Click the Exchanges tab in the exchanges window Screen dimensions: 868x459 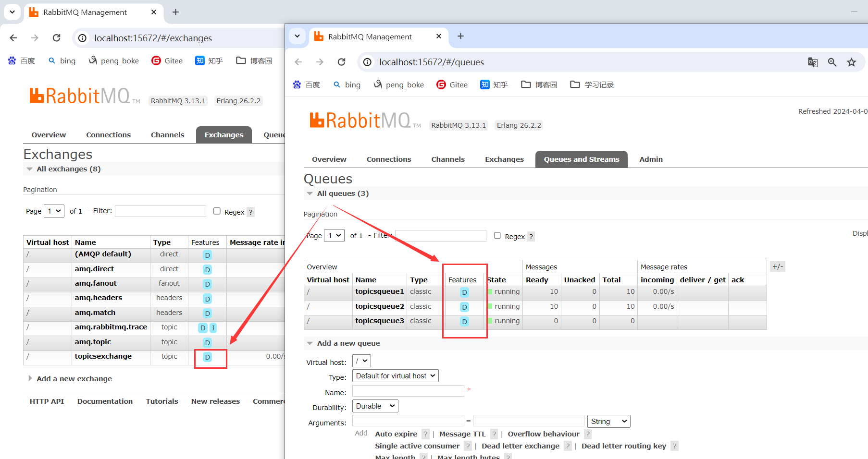tap(224, 135)
